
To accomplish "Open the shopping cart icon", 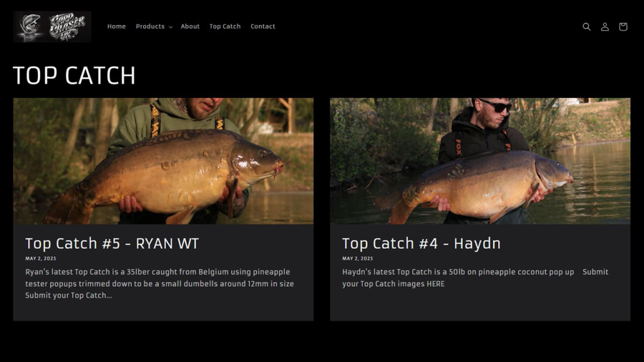I will click(623, 26).
